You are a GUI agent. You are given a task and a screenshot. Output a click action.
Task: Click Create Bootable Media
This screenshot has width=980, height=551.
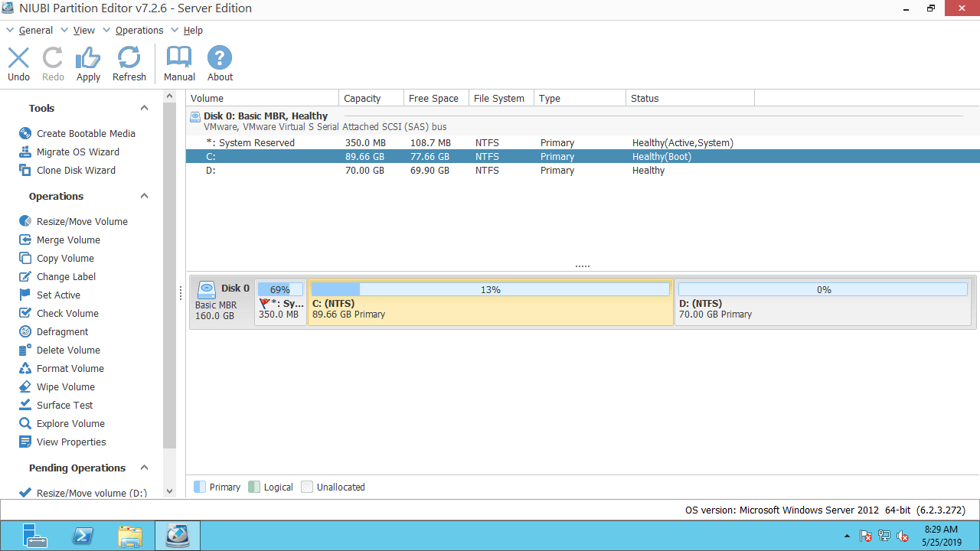(86, 133)
